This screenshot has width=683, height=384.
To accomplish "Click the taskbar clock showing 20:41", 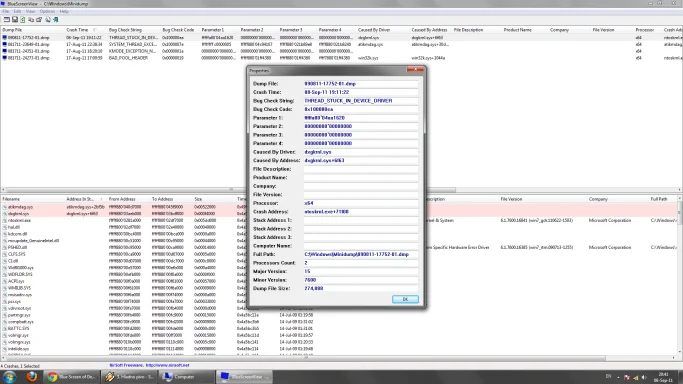I will tap(663, 377).
